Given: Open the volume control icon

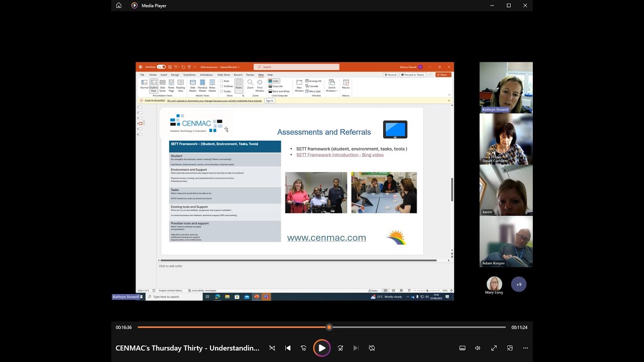Looking at the screenshot, I should coord(478,348).
